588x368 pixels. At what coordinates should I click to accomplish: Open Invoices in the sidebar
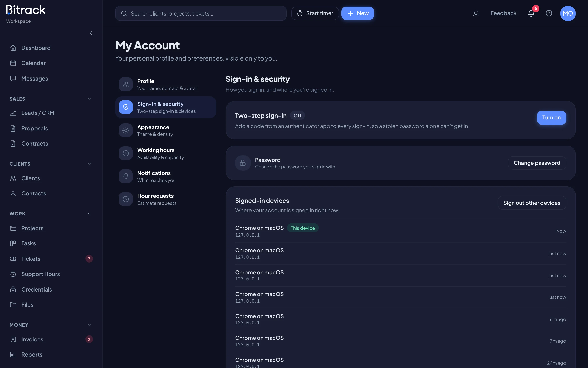[51, 339]
